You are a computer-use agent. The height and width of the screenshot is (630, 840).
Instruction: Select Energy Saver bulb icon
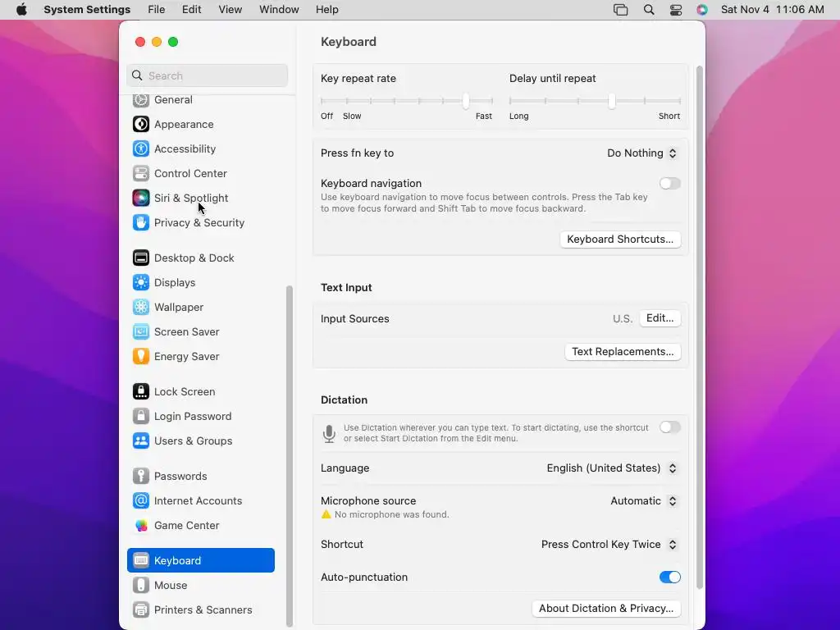tap(141, 357)
